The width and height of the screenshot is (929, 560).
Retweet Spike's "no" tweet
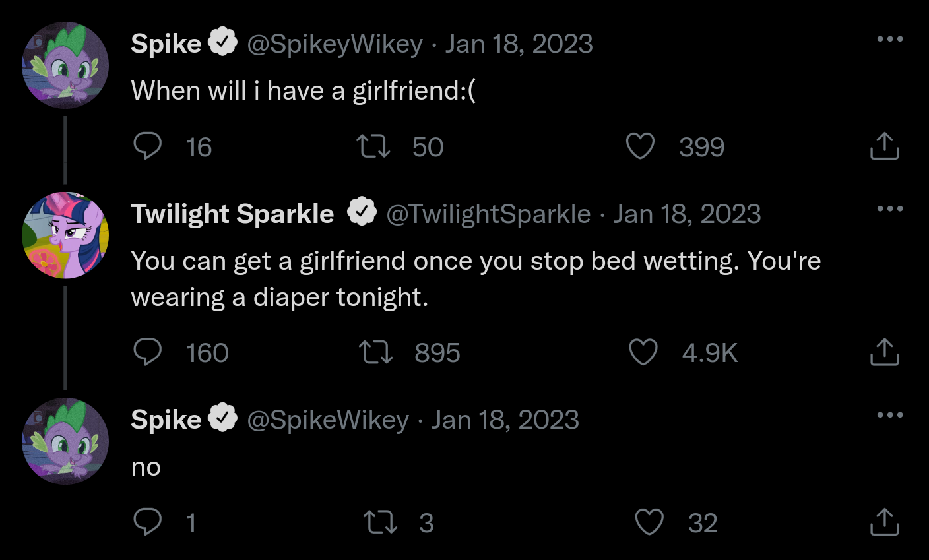381,522
